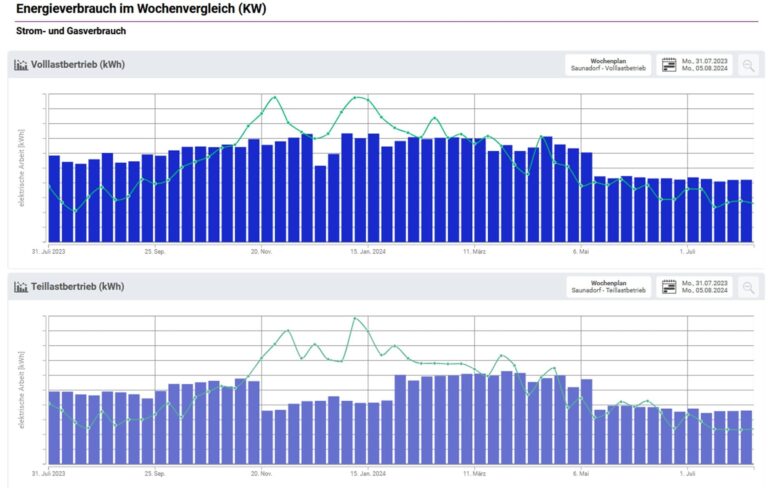
Task: Click last bar of Teillastbetrieb chart
Action: [746, 438]
